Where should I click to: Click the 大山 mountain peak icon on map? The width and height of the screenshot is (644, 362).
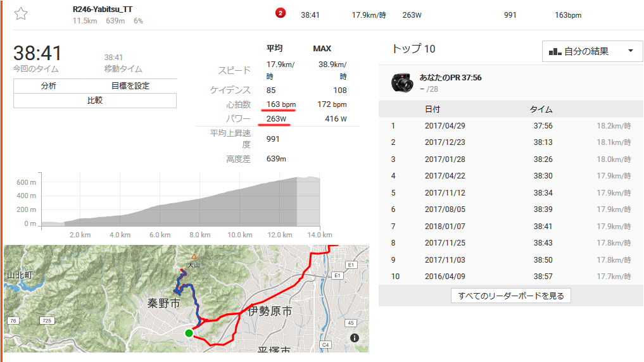coord(194,257)
